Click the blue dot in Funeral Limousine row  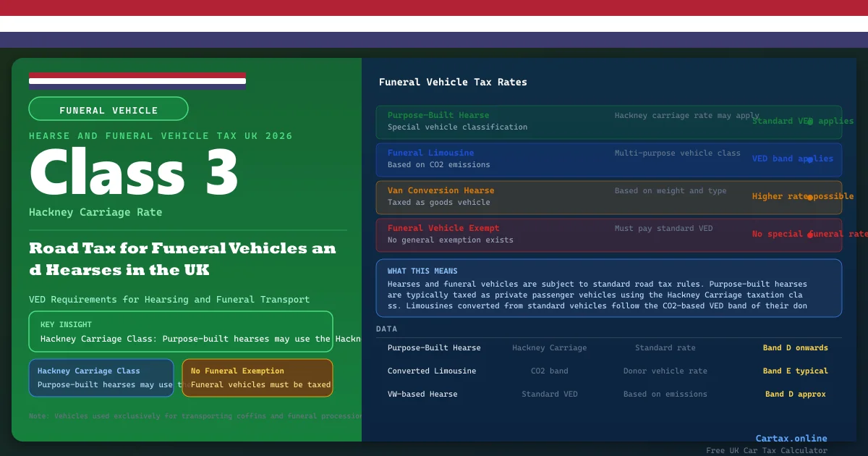[810, 159]
